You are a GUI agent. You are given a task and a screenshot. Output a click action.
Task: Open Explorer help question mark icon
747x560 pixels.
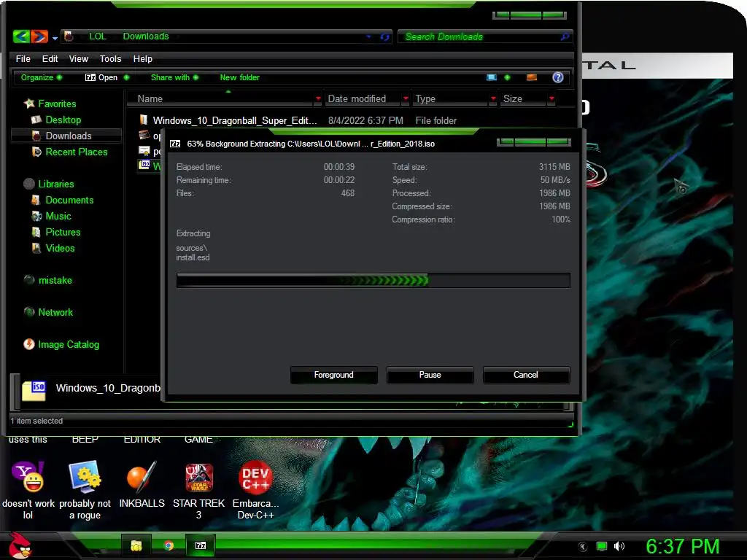coord(558,77)
